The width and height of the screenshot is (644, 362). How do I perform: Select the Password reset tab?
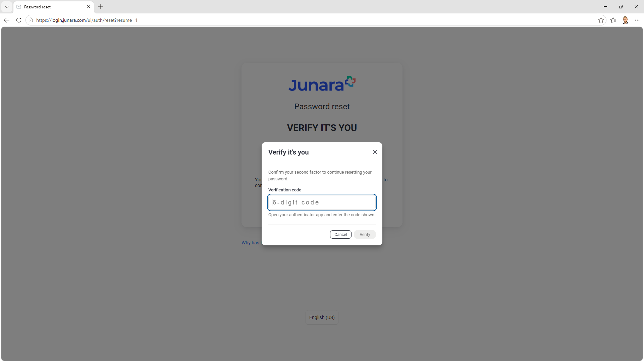[x=54, y=7]
